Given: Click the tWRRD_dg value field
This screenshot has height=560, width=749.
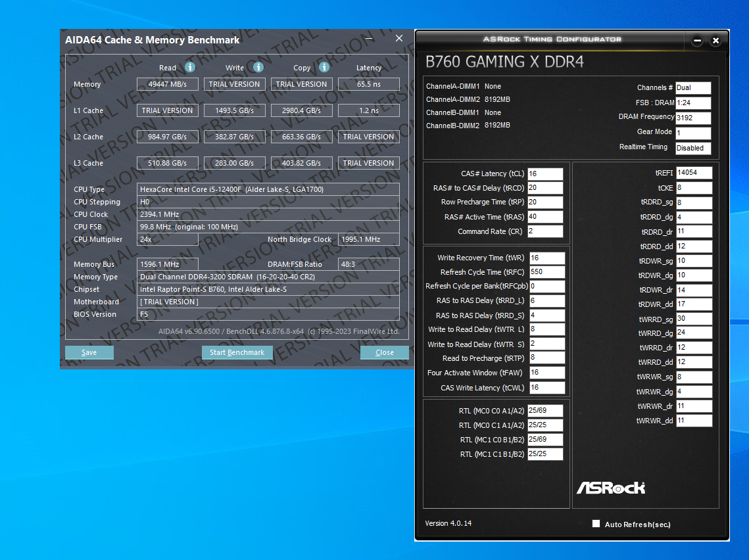Looking at the screenshot, I should coord(694,333).
